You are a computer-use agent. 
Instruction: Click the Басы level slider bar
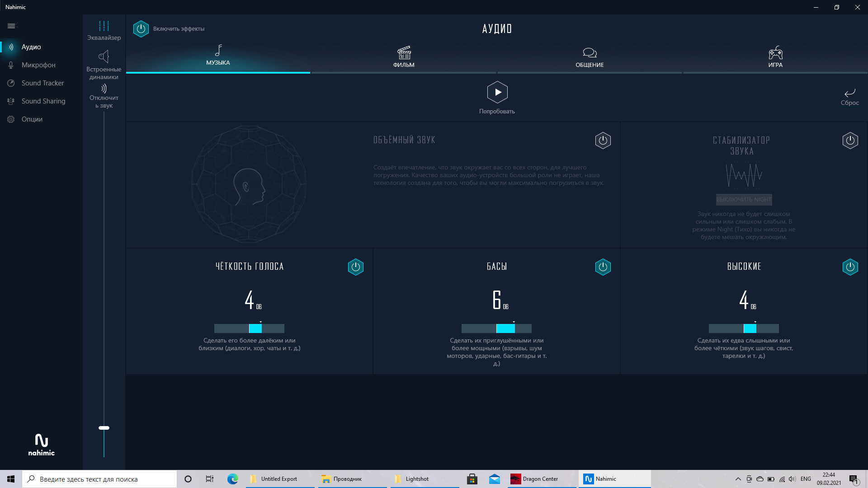click(x=496, y=328)
